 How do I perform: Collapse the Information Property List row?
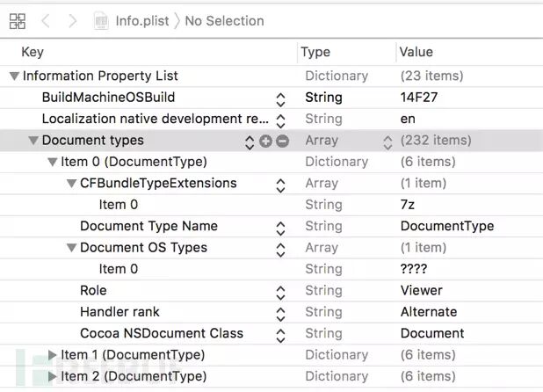pyautogui.click(x=14, y=76)
